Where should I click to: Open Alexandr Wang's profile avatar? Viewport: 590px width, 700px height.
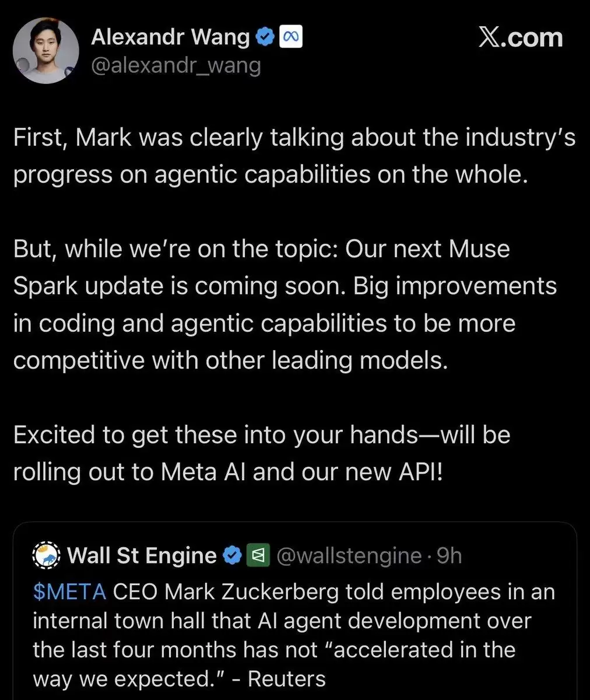[46, 51]
